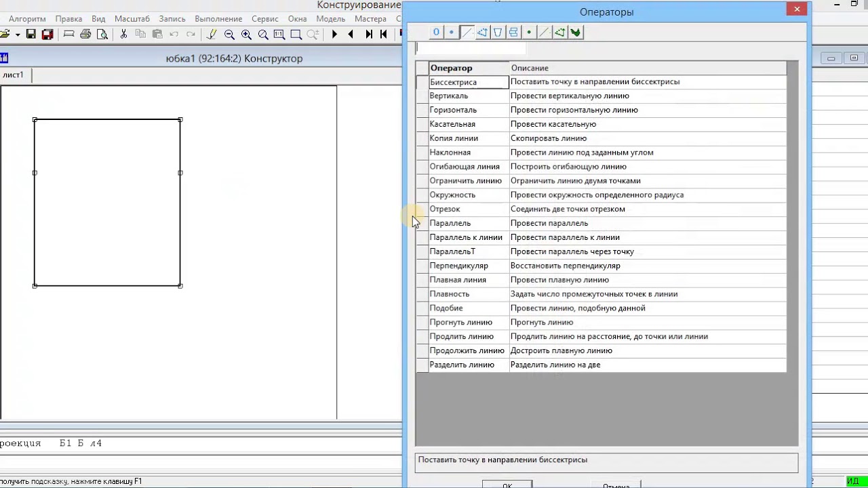Click the green point operators icon

529,32
